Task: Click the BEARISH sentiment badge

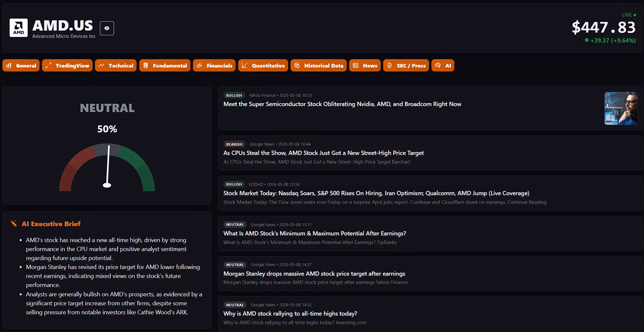Action: [x=235, y=144]
